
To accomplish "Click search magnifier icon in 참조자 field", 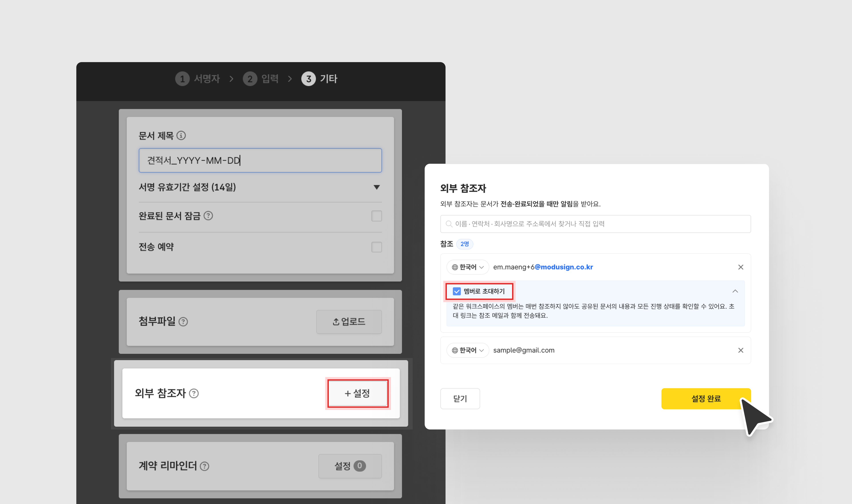I will [449, 224].
